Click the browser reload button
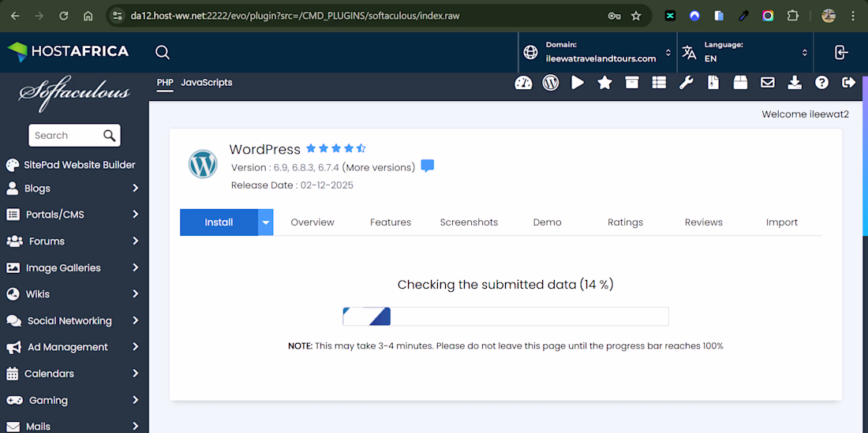This screenshot has height=433, width=868. [x=64, y=16]
